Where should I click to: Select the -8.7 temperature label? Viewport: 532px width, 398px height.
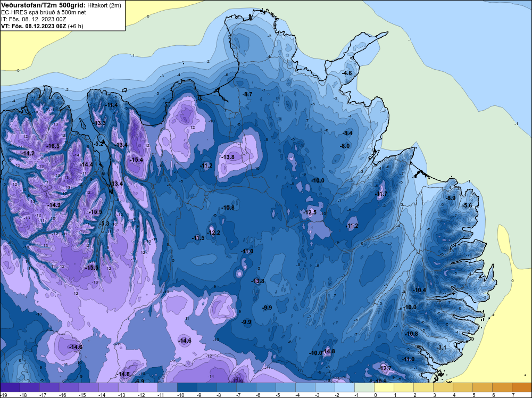click(248, 94)
